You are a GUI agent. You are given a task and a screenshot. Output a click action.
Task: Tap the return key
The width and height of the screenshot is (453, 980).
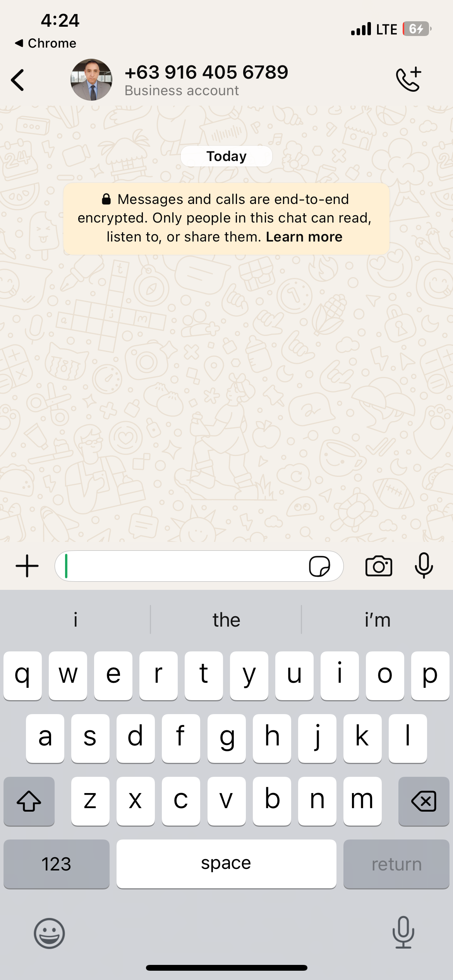click(396, 864)
